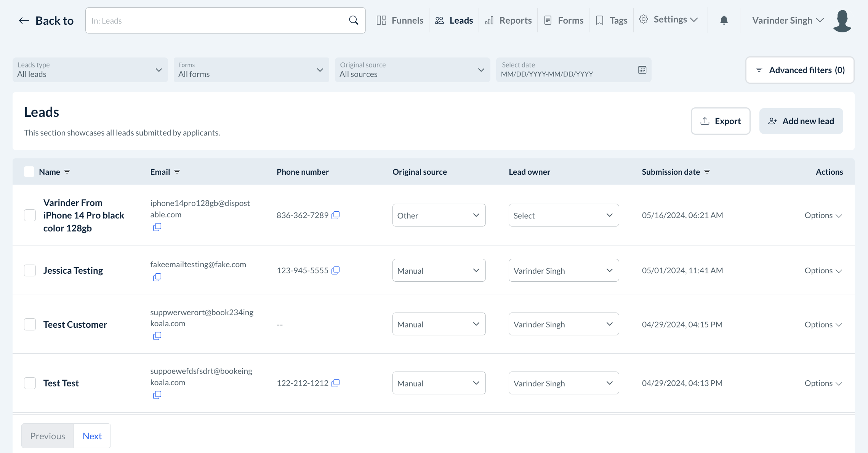Open notifications bell icon
868x453 pixels.
point(724,21)
